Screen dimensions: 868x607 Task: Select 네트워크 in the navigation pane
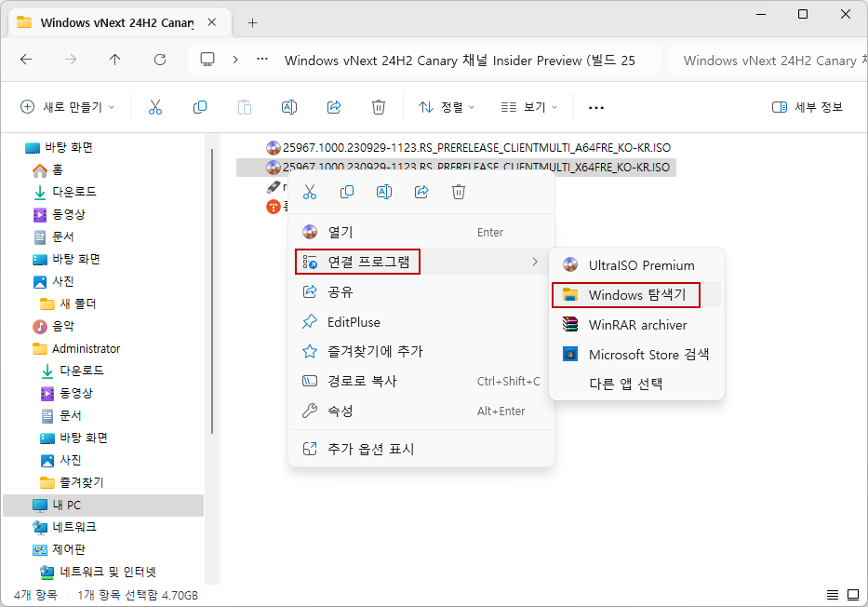click(64, 527)
